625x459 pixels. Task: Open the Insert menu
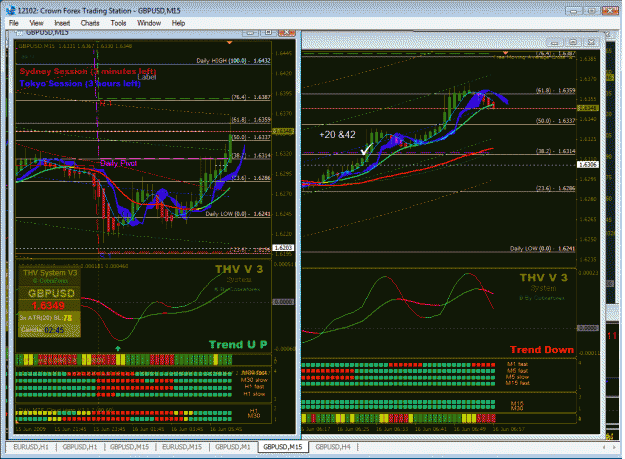tap(62, 23)
